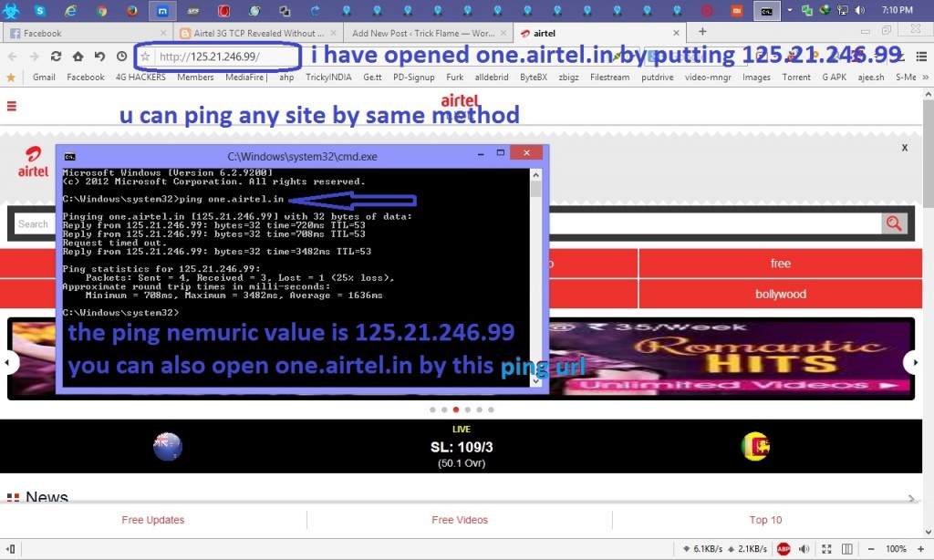This screenshot has height=560, width=934.
Task: Close the Add New Post tab
Action: coord(503,34)
